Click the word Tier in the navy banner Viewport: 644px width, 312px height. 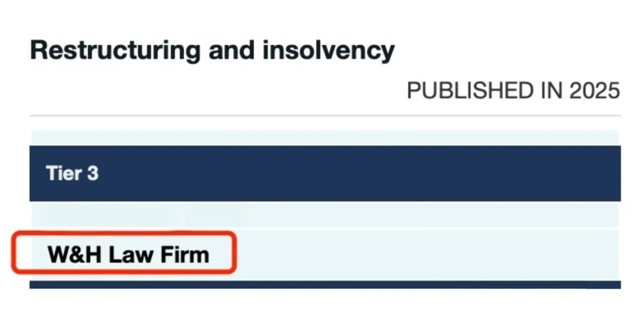pos(63,173)
